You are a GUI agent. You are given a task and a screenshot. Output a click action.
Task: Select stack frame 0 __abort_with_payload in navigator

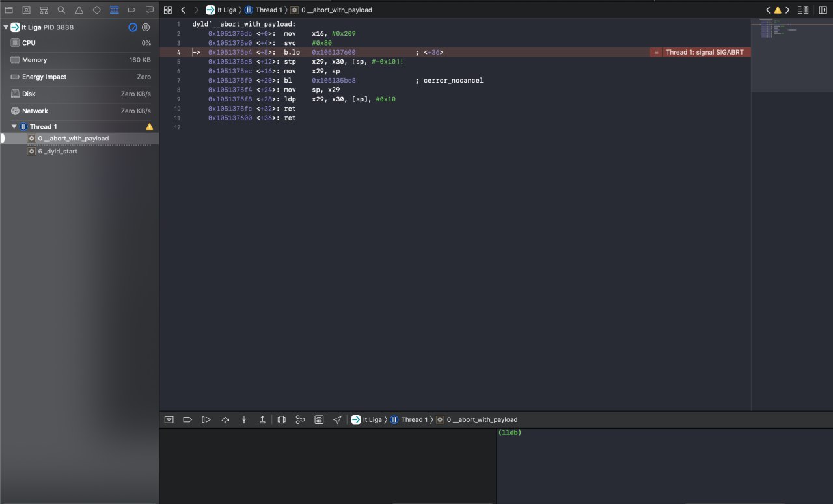[79, 139]
